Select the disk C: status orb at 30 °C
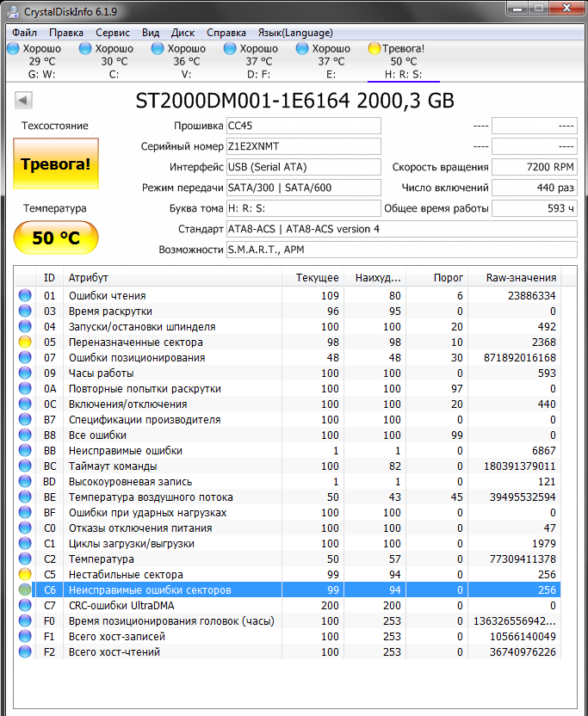Image resolution: width=588 pixels, height=716 pixels. point(85,49)
